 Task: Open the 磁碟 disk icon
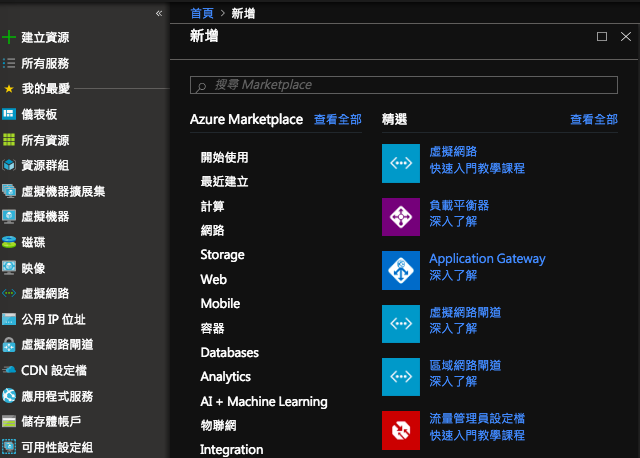(9, 242)
